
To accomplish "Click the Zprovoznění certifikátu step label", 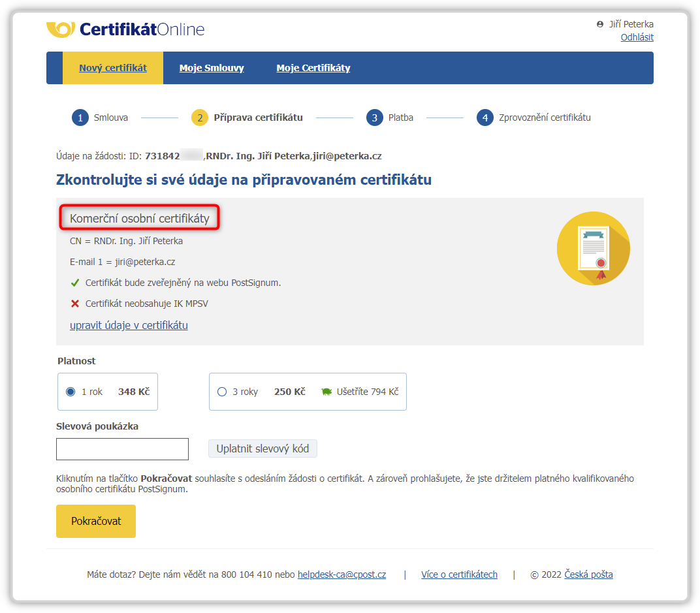I will (545, 118).
